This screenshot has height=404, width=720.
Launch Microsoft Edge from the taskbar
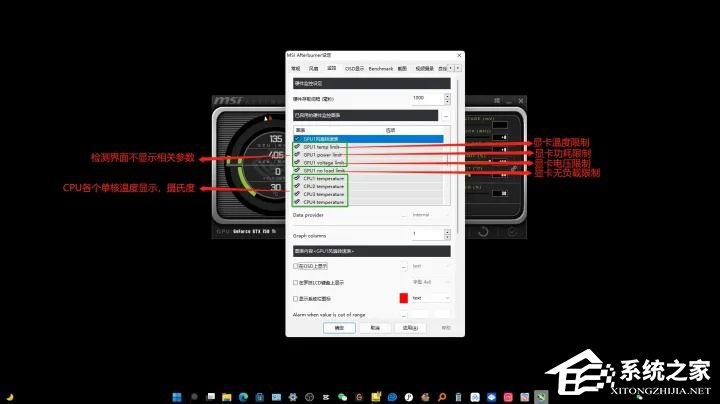pyautogui.click(x=243, y=397)
